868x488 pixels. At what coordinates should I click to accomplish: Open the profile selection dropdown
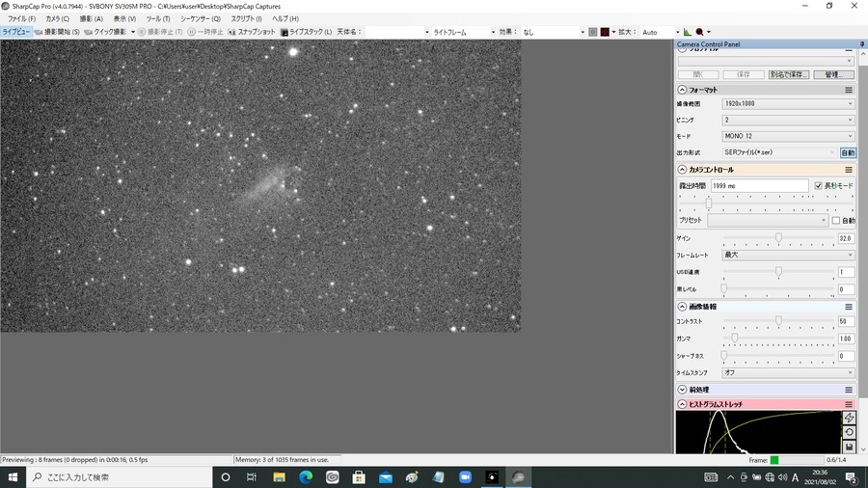point(766,61)
